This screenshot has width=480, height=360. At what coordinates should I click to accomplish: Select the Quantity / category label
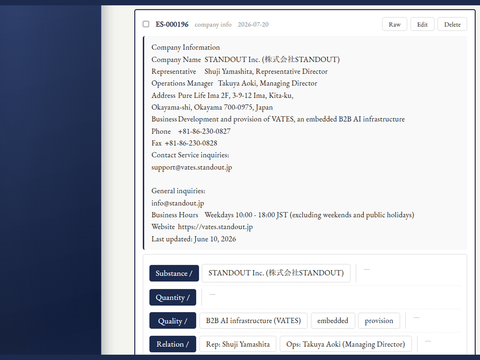(173, 297)
